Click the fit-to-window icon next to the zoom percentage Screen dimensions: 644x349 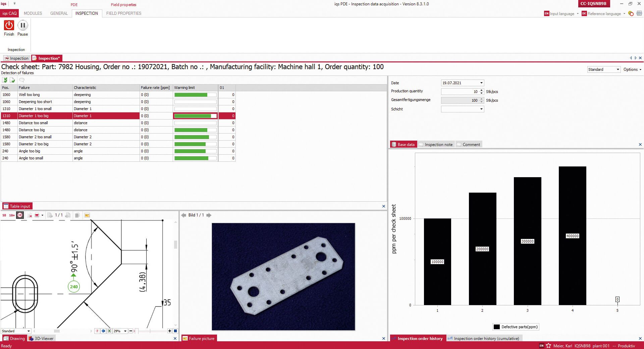(110, 331)
